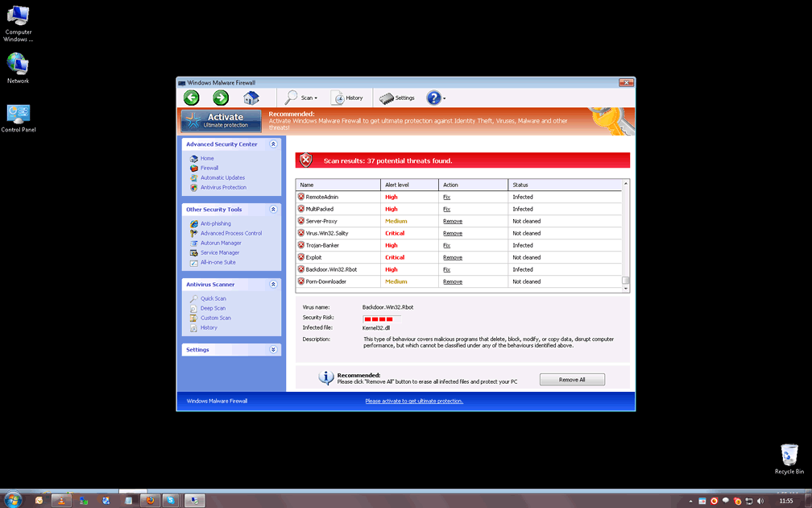
Task: Open Settings from the toolbar
Action: (x=397, y=98)
